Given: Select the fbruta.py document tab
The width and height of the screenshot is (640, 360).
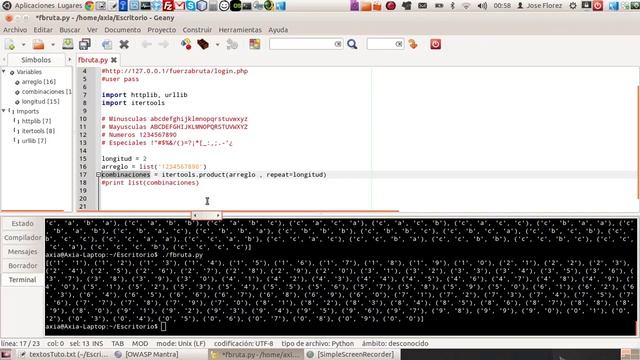Looking at the screenshot, I should (93, 60).
